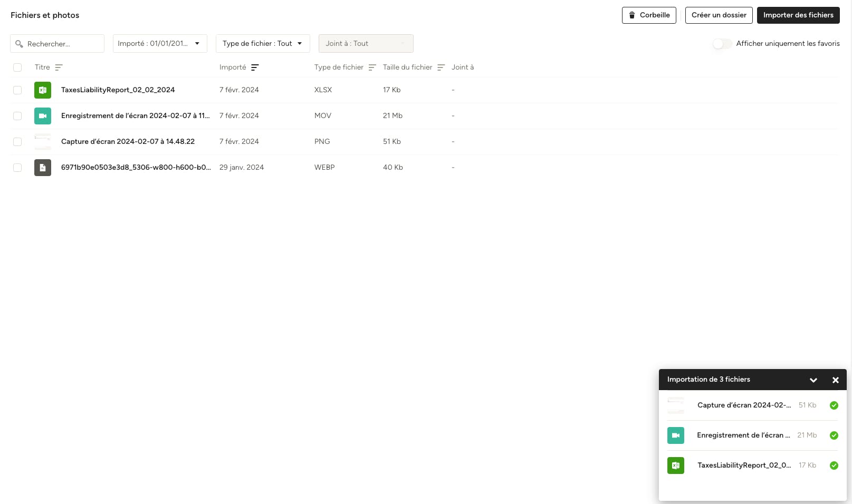The image size is (852, 504).
Task: Open Type de fichier filter dropdown
Action: 263,44
